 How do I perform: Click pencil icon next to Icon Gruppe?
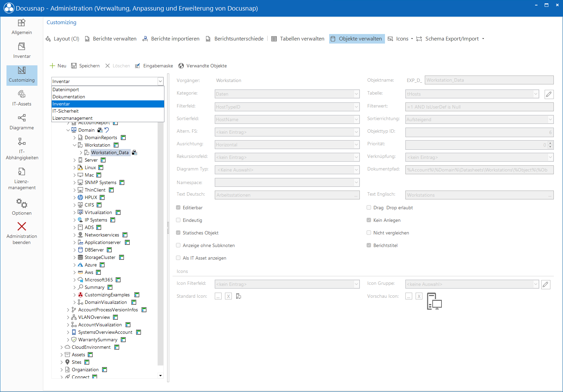pos(545,284)
